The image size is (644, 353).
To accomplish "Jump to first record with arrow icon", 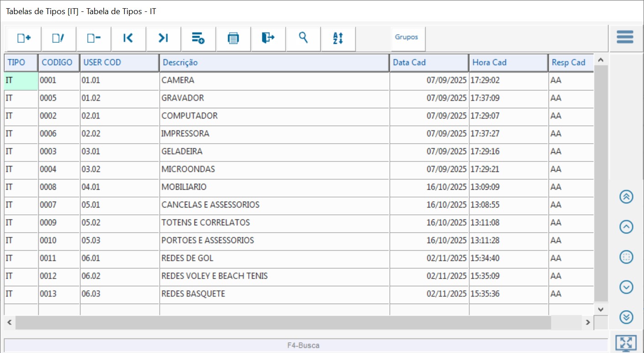I will pos(128,38).
